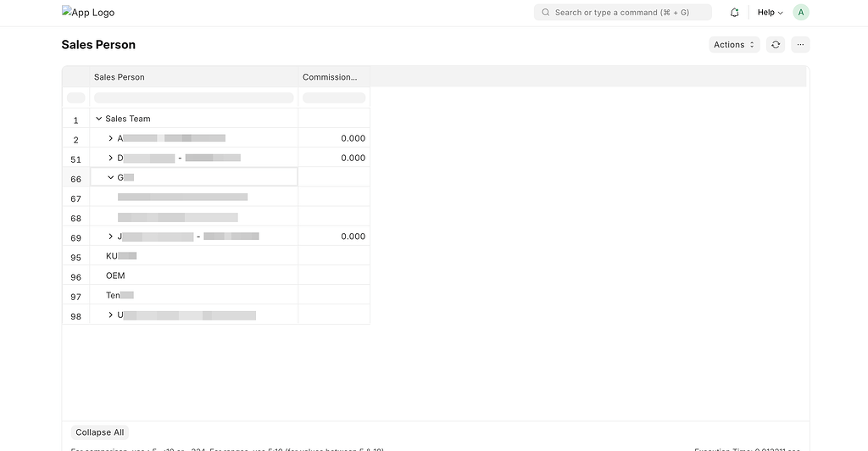Click the user avatar A icon
The image size is (868, 451).
[x=800, y=13]
